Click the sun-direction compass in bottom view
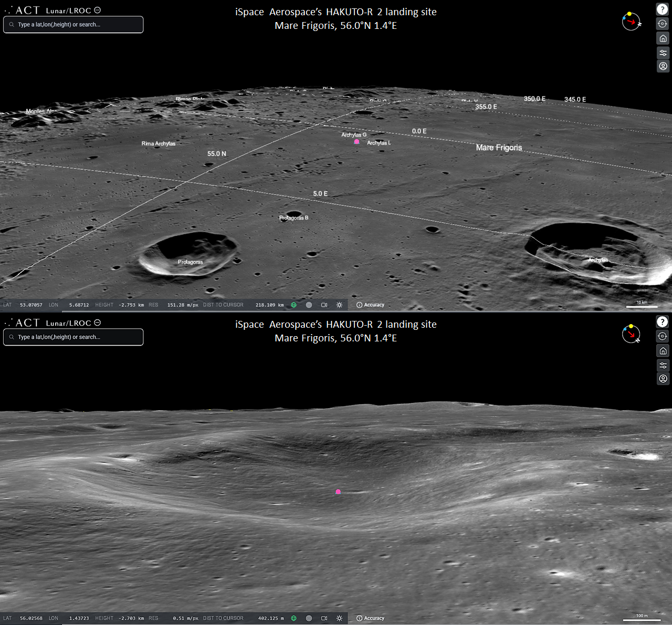 [x=632, y=334]
